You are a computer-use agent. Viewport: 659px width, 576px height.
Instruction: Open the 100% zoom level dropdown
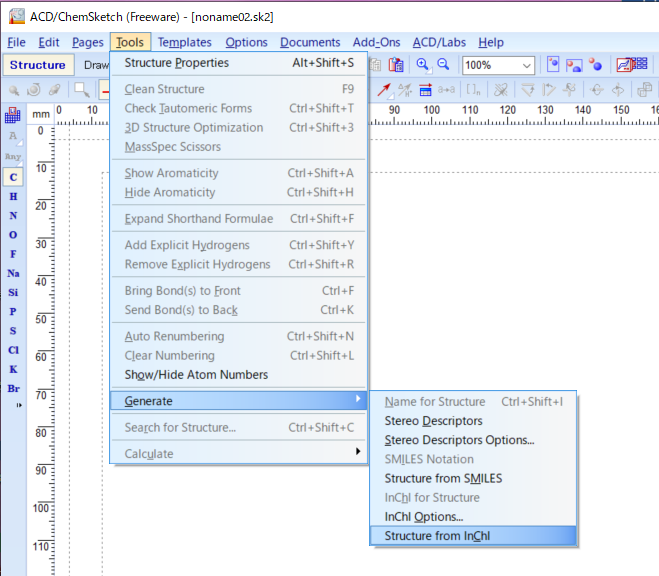(526, 66)
